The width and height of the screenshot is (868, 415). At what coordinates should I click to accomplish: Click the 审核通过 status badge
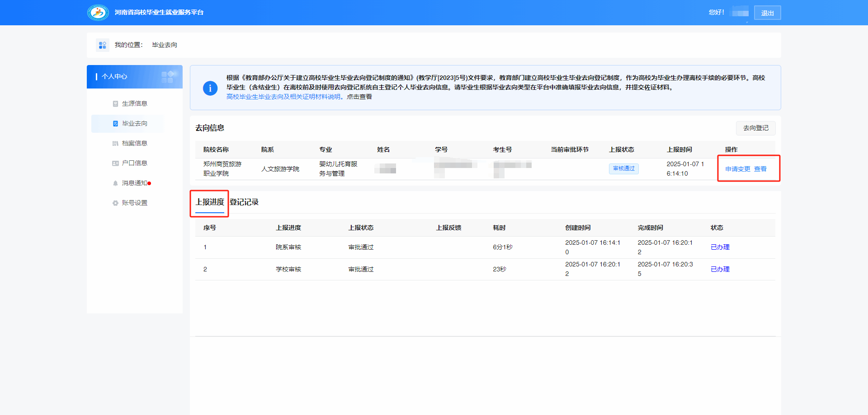tap(623, 169)
